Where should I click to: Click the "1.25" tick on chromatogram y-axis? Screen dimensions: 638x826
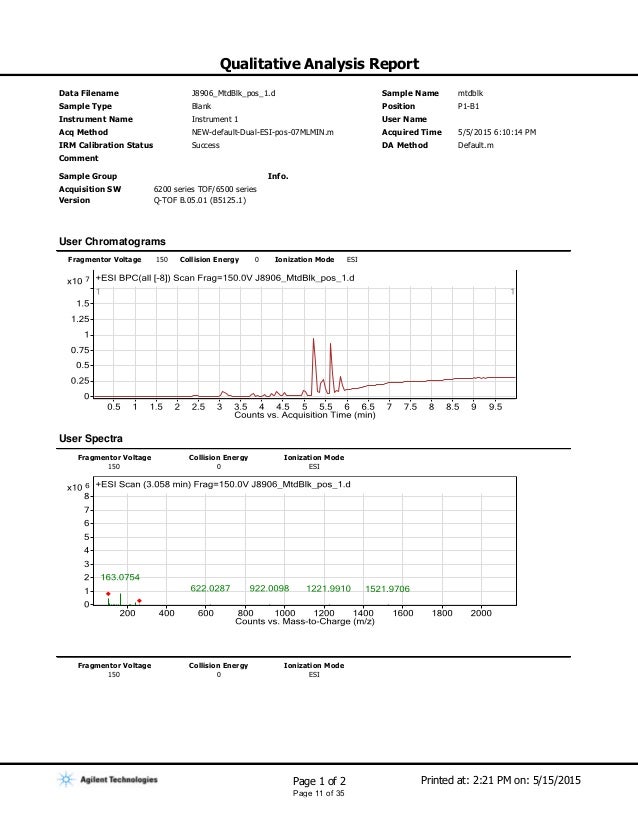tap(80, 319)
